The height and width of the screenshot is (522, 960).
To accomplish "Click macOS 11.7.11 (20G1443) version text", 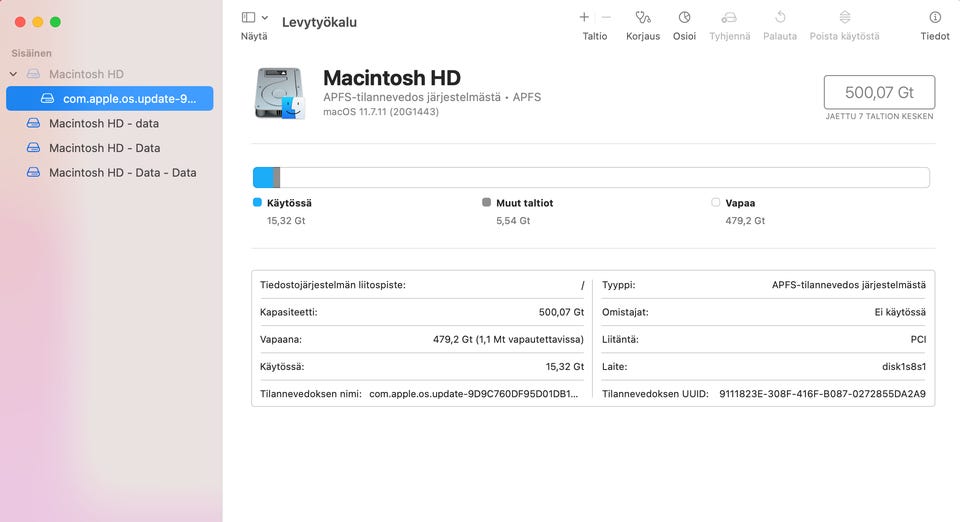I will pos(381,112).
